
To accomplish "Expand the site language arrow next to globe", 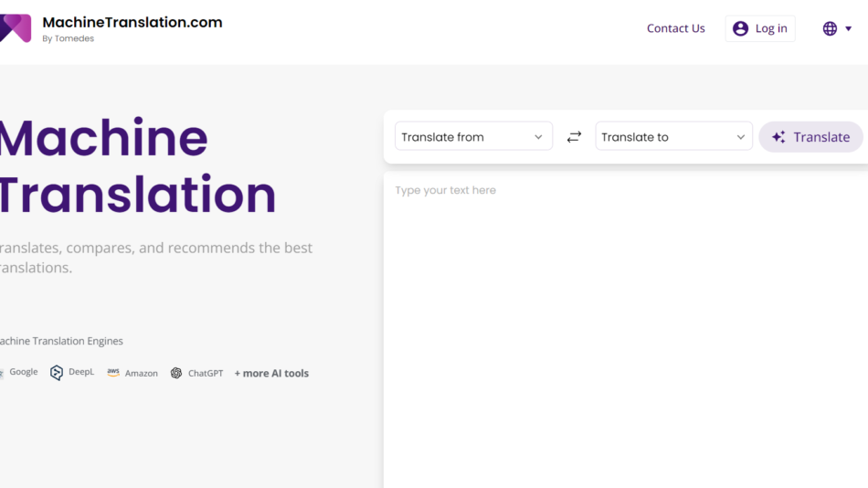I will click(848, 29).
